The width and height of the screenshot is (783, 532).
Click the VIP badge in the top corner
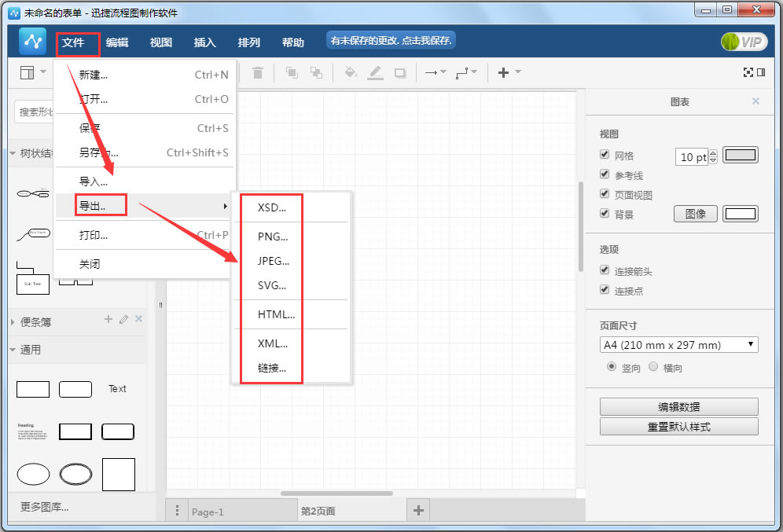[742, 41]
